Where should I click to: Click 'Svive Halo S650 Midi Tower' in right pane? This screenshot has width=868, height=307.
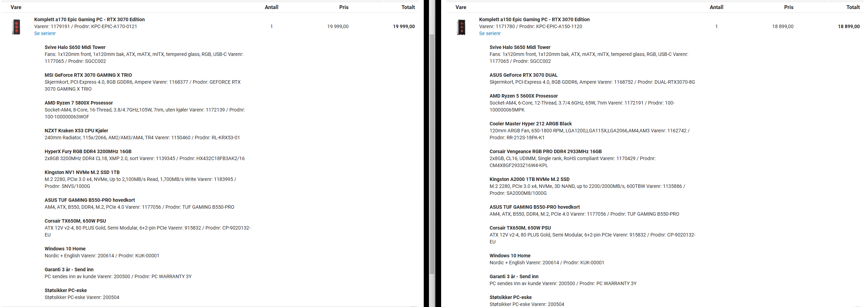(520, 47)
